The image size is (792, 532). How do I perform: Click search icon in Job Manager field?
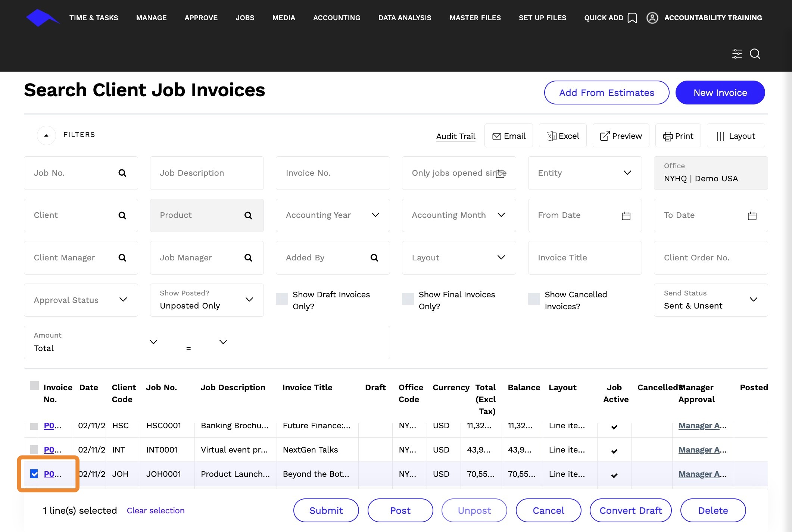pyautogui.click(x=248, y=258)
